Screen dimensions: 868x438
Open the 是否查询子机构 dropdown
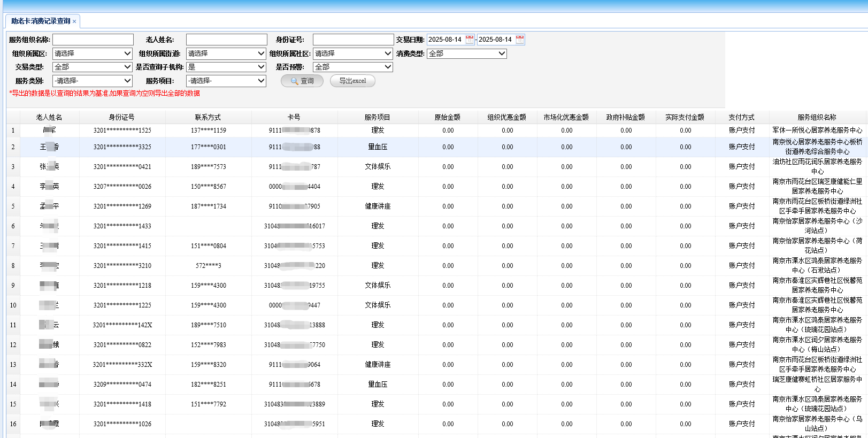226,67
